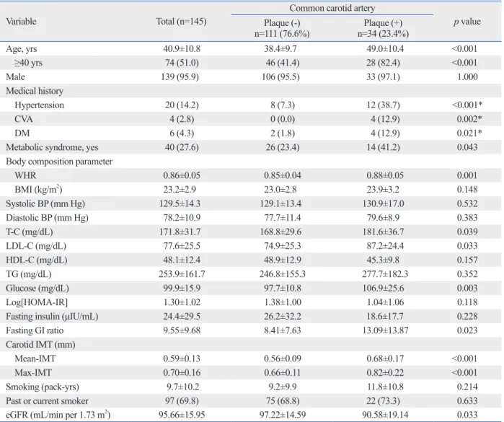Screen dimensions: 504x422
Task: Click the p value '1.000'
Action: tap(467, 77)
